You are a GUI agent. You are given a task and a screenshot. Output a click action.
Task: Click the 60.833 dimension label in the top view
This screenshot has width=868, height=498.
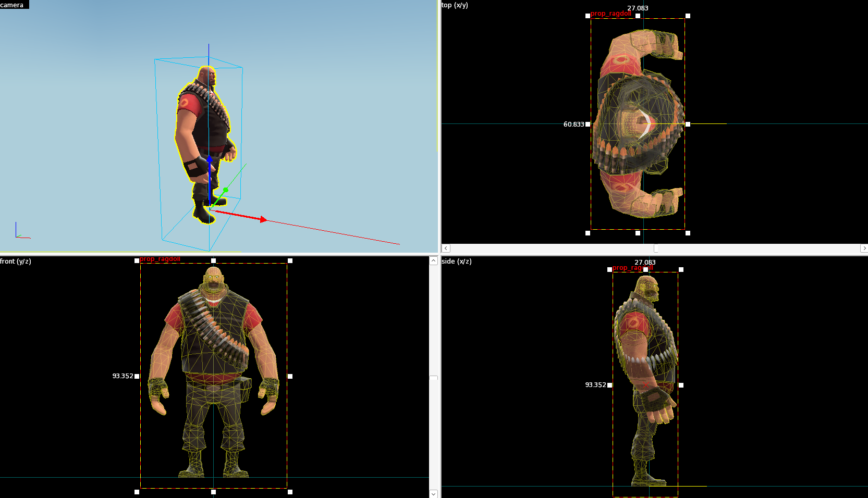click(574, 124)
